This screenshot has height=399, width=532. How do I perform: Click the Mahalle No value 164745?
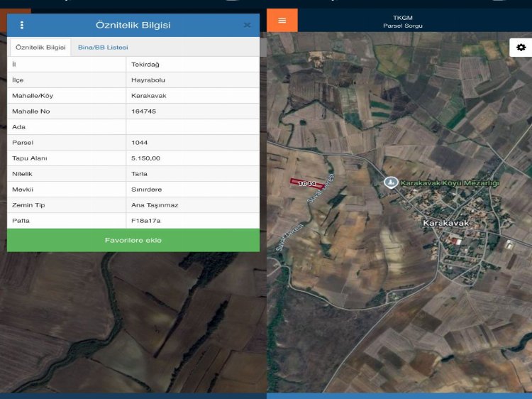[x=144, y=111]
